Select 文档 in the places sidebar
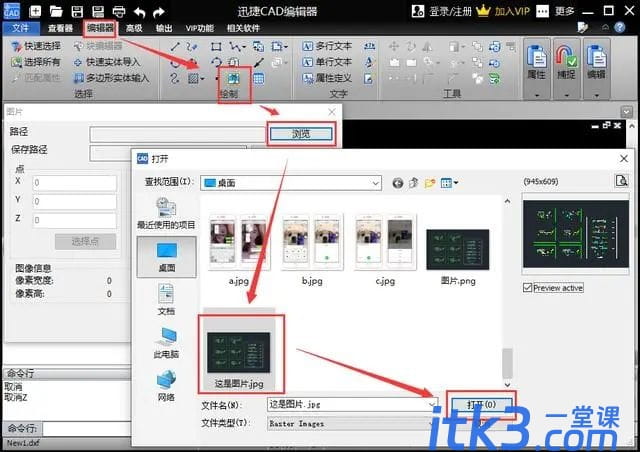Viewport: 640px width, 452px height. (x=166, y=299)
